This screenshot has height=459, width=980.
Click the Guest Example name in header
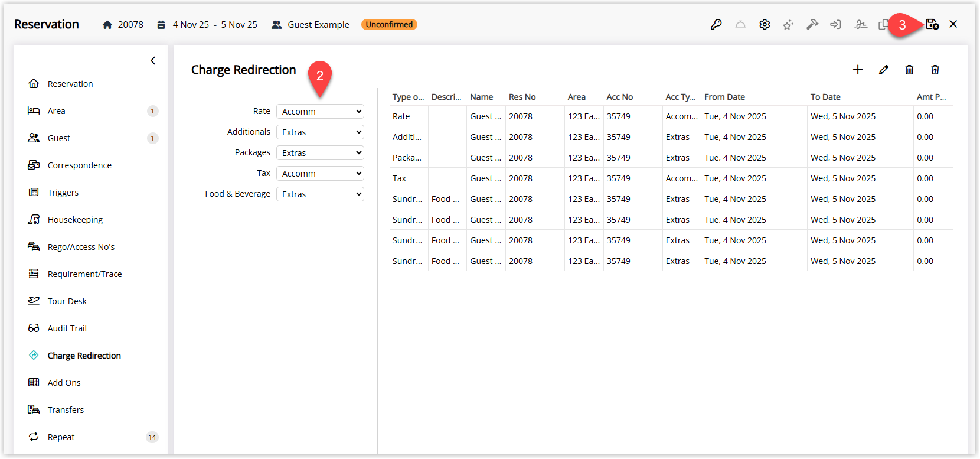[x=318, y=25]
